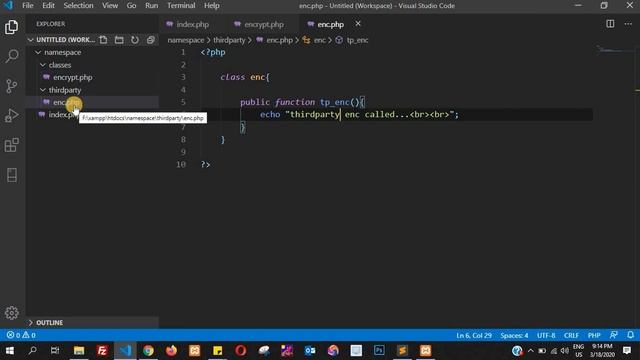Change encoding via UTF-8

pos(546,335)
